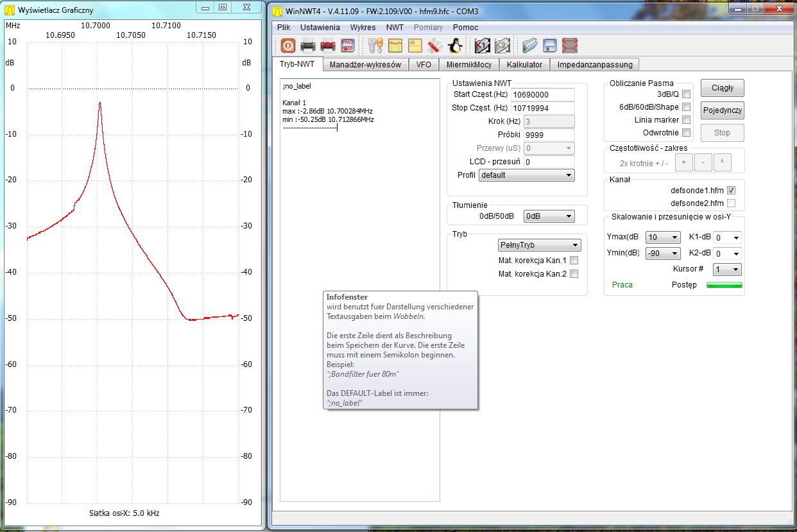This screenshot has height=532, width=797.
Task: Click the red power/exit toolbar icon
Action: (x=287, y=46)
